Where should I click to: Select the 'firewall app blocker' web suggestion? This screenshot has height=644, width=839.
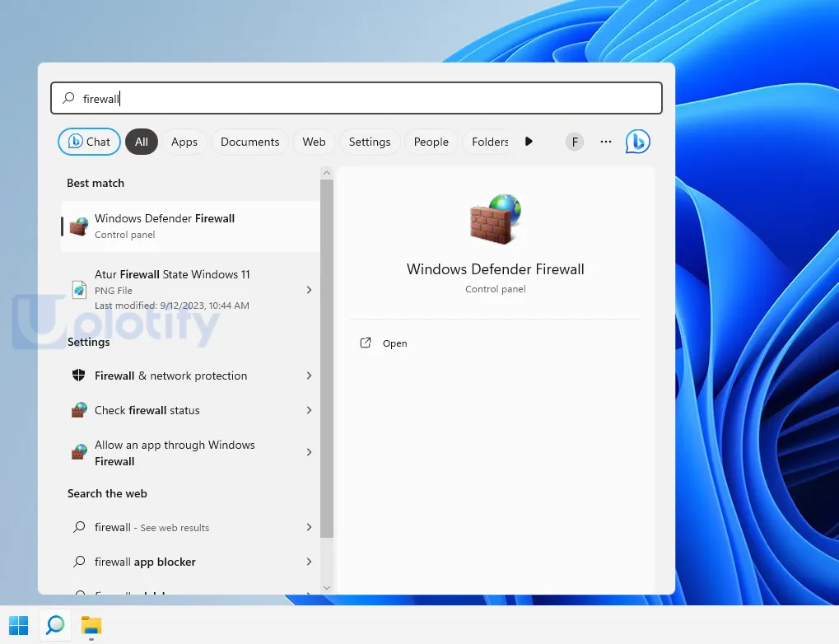click(x=190, y=562)
